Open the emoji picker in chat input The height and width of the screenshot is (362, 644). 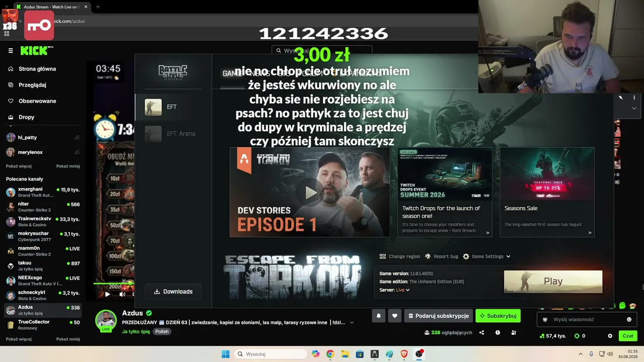point(629,319)
